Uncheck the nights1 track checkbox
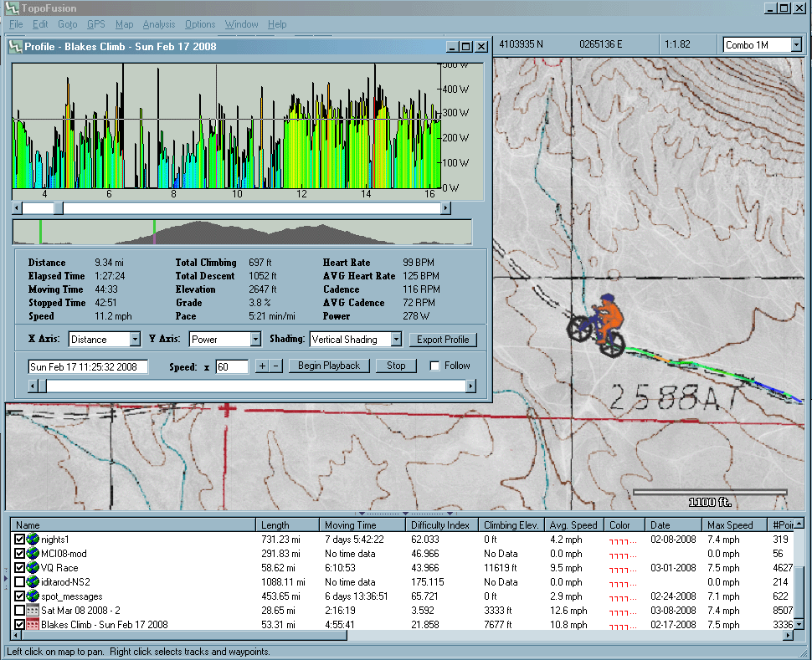This screenshot has width=812, height=660. [x=20, y=540]
